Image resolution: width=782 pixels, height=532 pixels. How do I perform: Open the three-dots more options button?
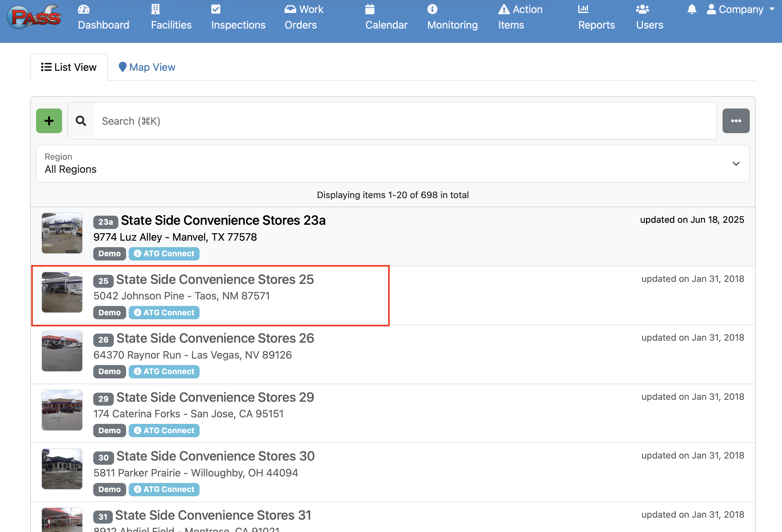coord(736,121)
